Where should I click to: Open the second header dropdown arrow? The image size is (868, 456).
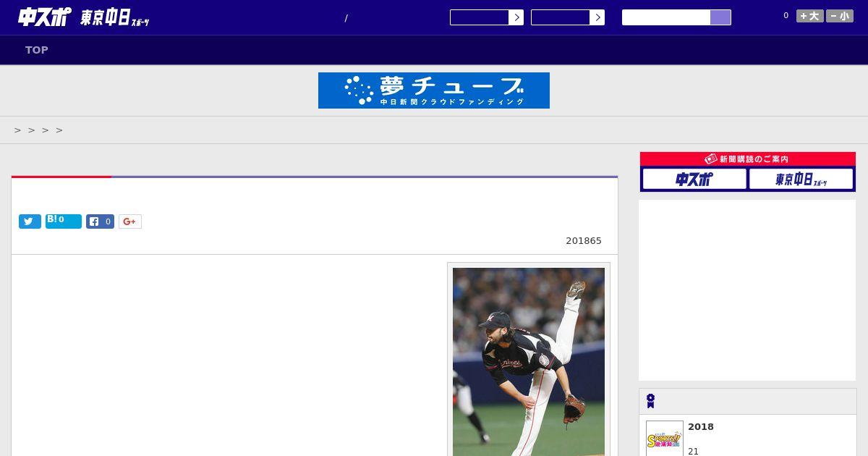pos(597,17)
